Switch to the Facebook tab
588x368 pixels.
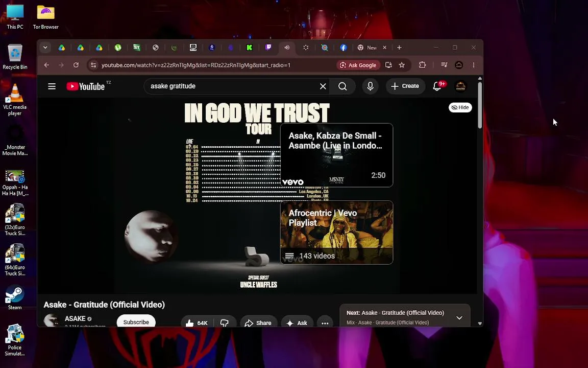343,48
